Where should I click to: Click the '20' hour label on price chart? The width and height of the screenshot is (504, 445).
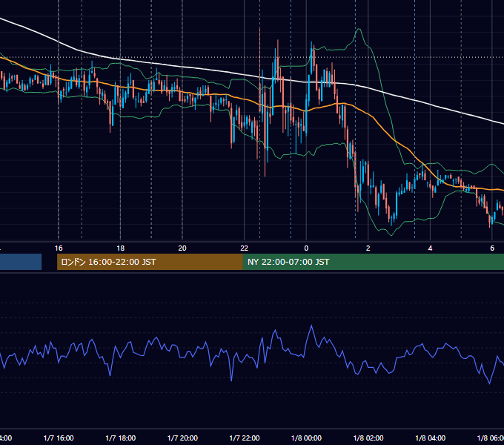pyautogui.click(x=182, y=248)
